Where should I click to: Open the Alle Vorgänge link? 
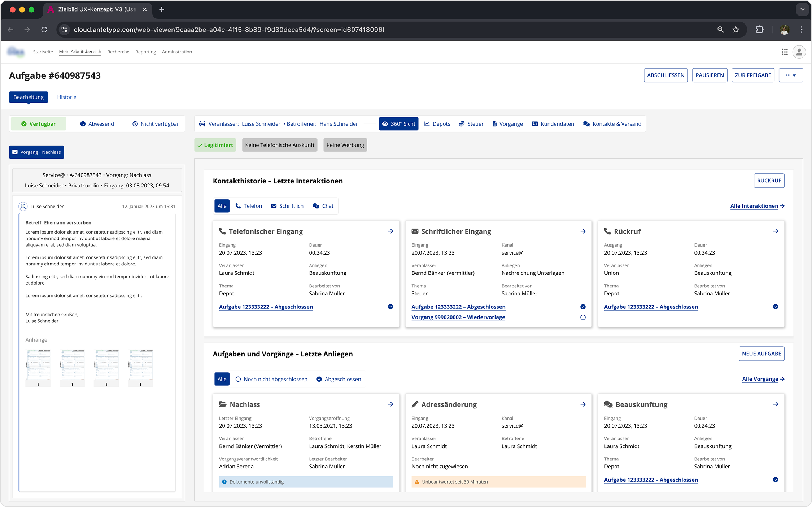763,379
